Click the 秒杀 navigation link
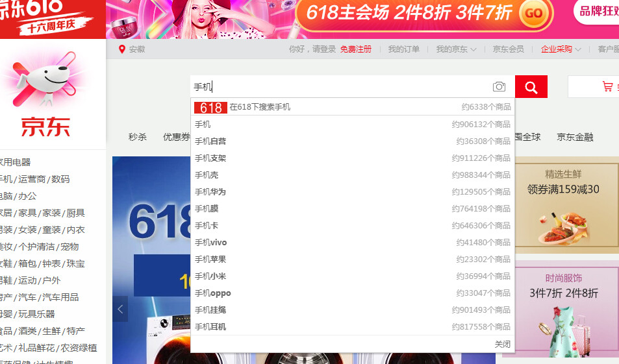This screenshot has width=619, height=364. (x=138, y=137)
